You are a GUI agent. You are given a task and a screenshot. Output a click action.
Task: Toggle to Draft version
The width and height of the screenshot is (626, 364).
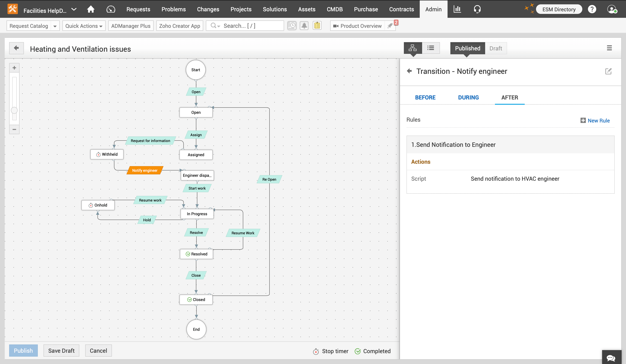click(496, 48)
